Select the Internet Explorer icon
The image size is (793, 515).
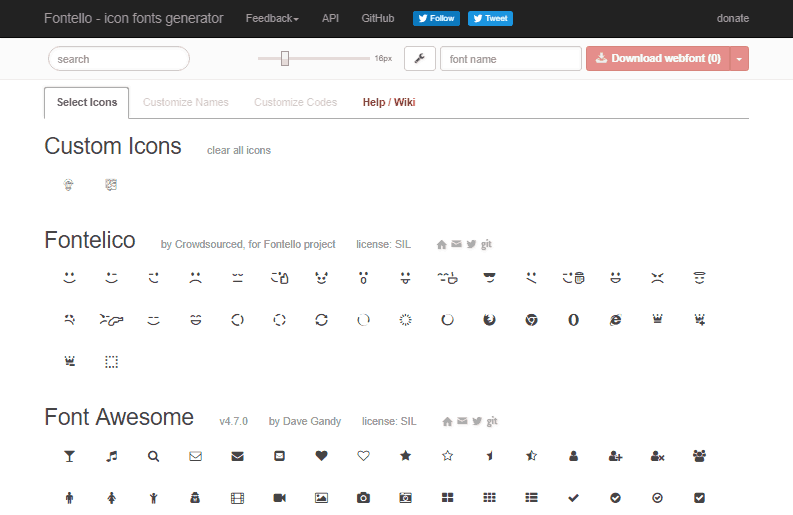(615, 320)
